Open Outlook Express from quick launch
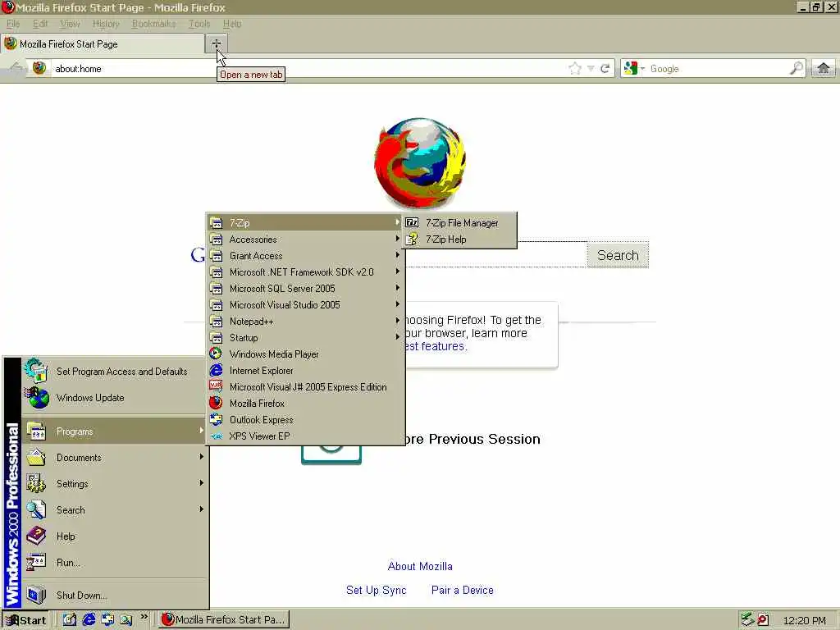 (107, 620)
